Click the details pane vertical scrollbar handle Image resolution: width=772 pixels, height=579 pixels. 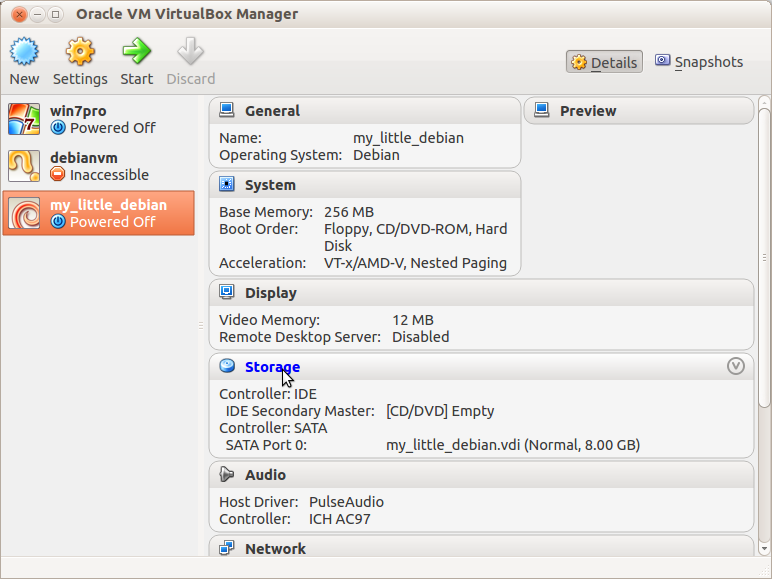pyautogui.click(x=764, y=257)
